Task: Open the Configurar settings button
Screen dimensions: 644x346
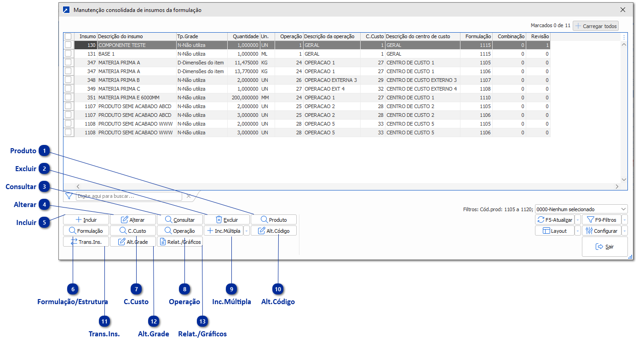Action: (601, 231)
